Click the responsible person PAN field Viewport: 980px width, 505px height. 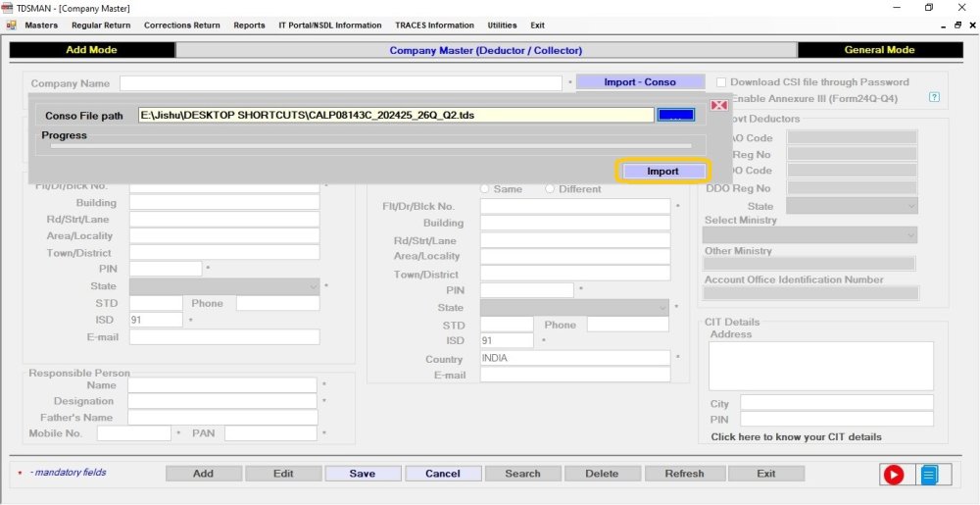coord(270,433)
